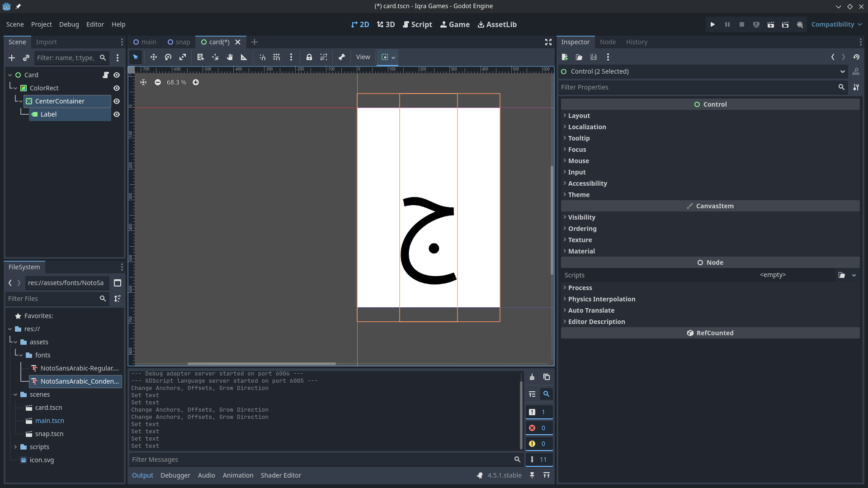Hide the ColorRect node
Viewport: 868px width, 488px height.
pos(117,88)
